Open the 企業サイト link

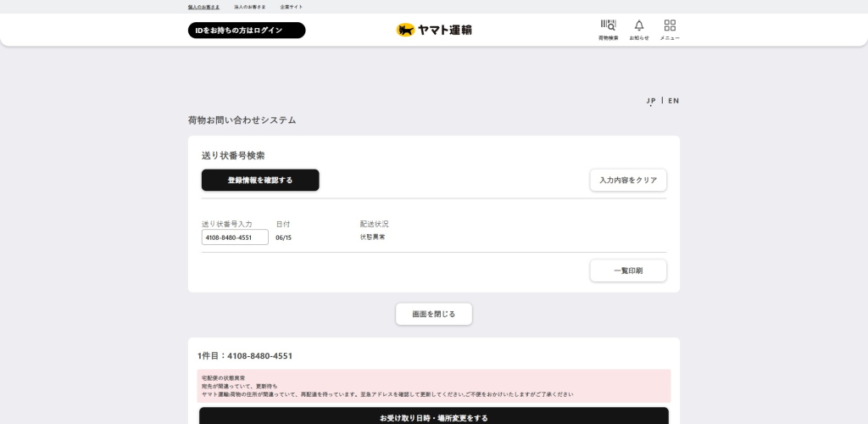click(x=292, y=7)
